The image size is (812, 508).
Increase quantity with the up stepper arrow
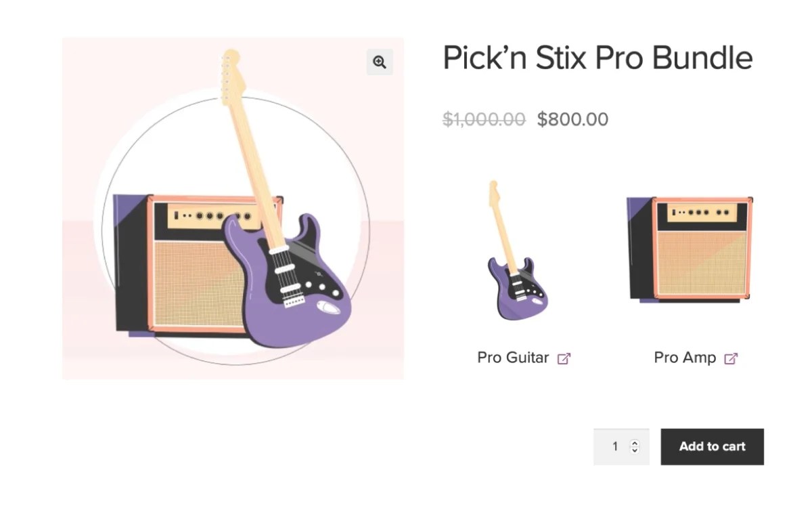(x=634, y=442)
